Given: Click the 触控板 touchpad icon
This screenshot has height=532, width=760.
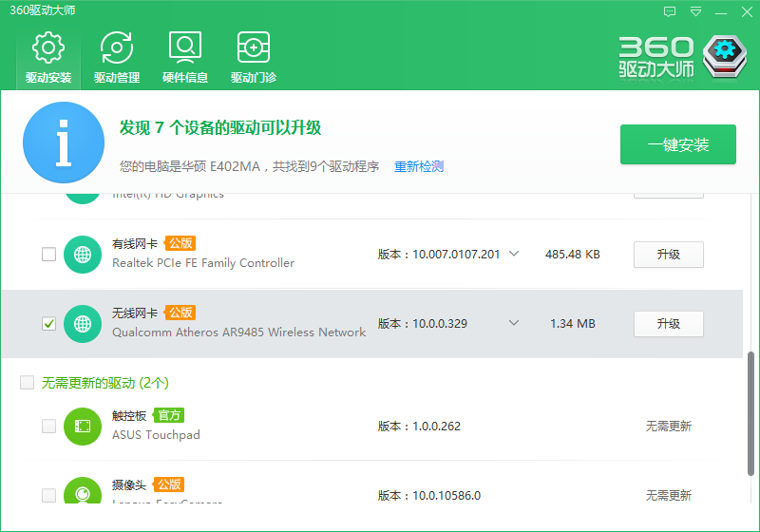Looking at the screenshot, I should pos(83,427).
